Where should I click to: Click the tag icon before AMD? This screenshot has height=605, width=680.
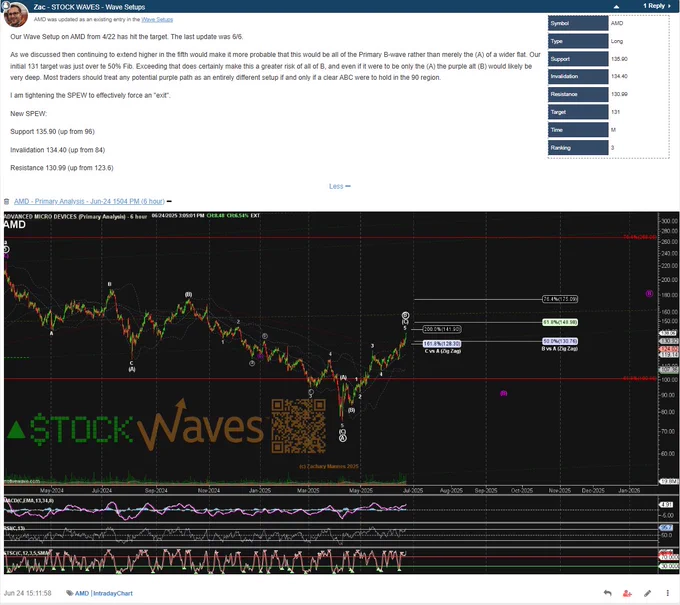point(69,593)
